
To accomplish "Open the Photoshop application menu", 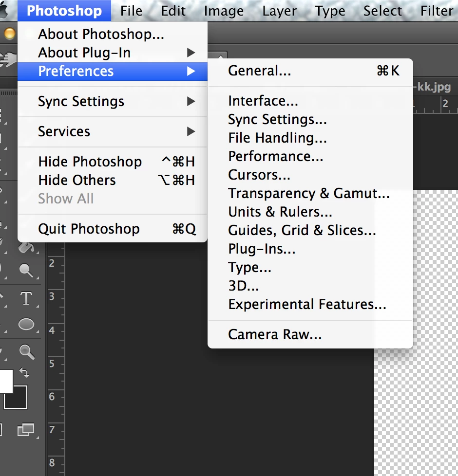I will coord(64,11).
